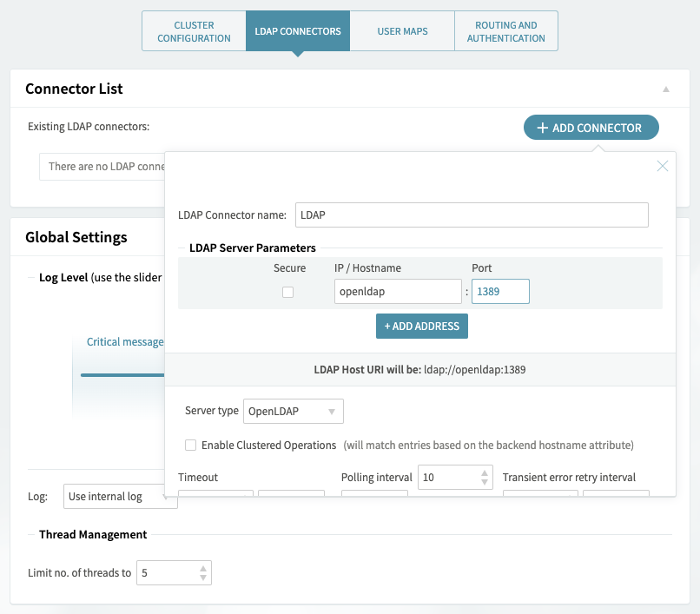This screenshot has width=700, height=614.
Task: Click the LDAP Connector name field
Action: [472, 215]
